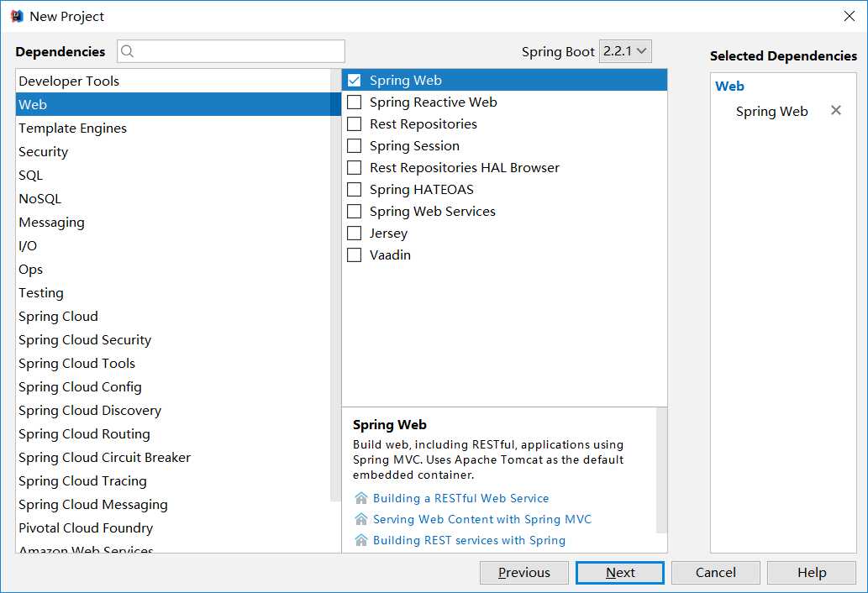The image size is (868, 593).
Task: Open the I/O category
Action: [173, 245]
